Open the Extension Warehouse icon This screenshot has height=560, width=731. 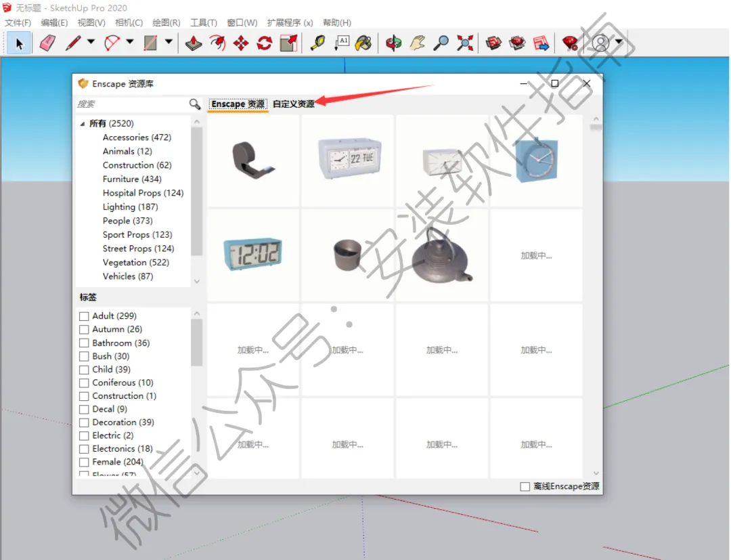point(518,43)
